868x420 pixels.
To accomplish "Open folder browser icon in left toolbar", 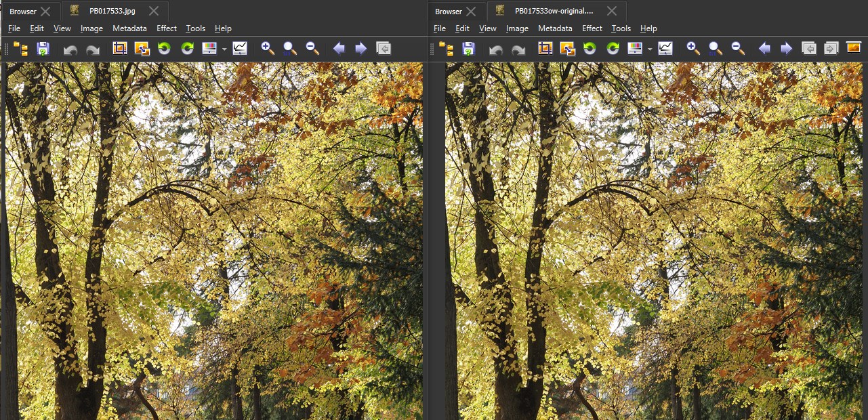I will coord(21,48).
